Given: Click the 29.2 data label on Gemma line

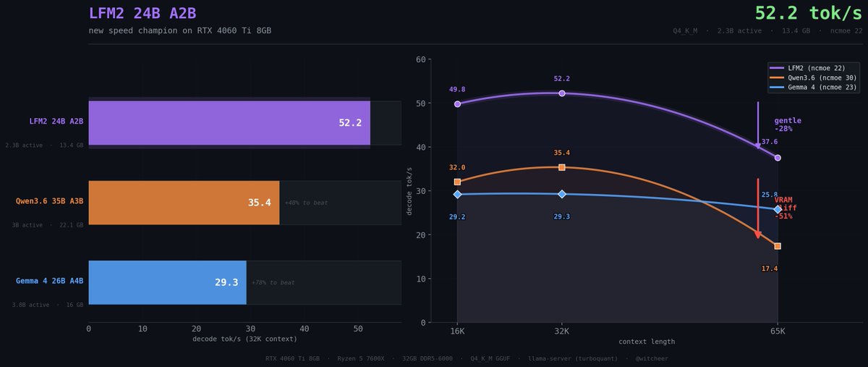Looking at the screenshot, I should [x=457, y=216].
